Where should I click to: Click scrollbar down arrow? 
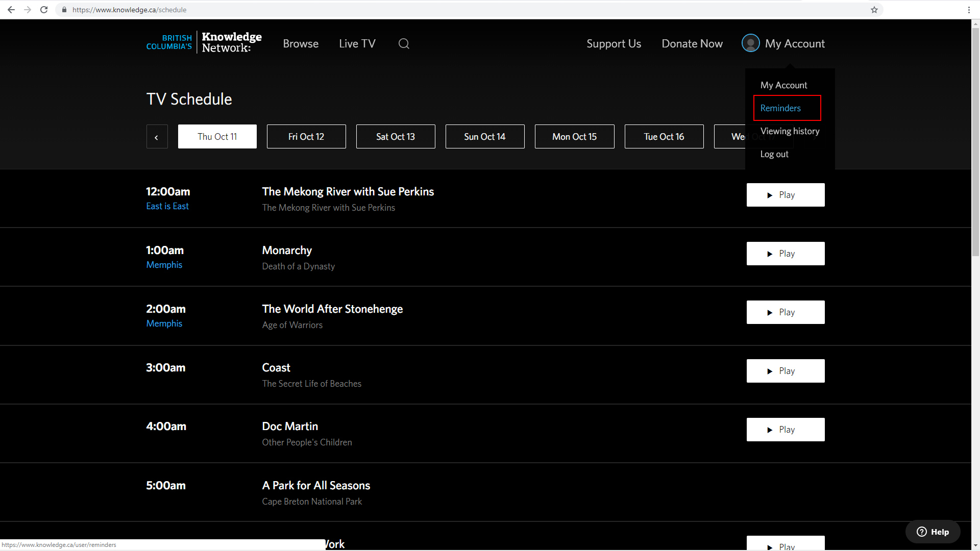click(x=975, y=545)
